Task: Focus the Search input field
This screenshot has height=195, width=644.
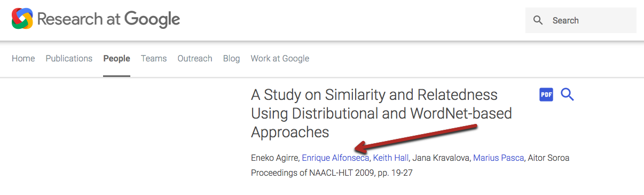Action: pyautogui.click(x=581, y=20)
